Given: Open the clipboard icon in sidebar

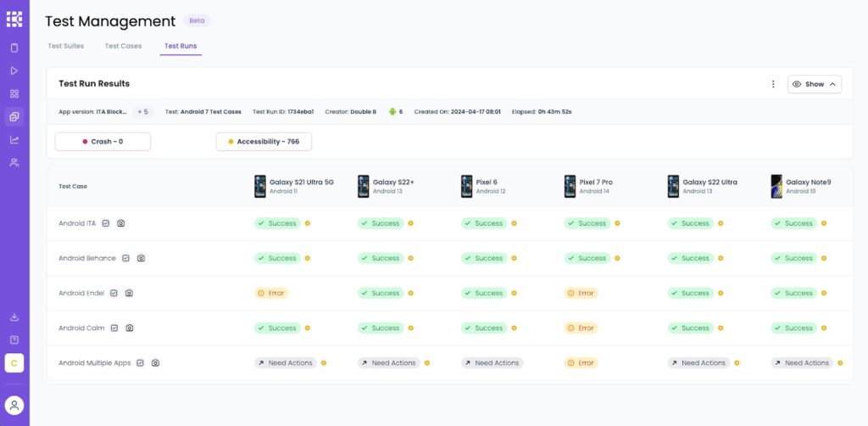Looking at the screenshot, I should point(14,48).
